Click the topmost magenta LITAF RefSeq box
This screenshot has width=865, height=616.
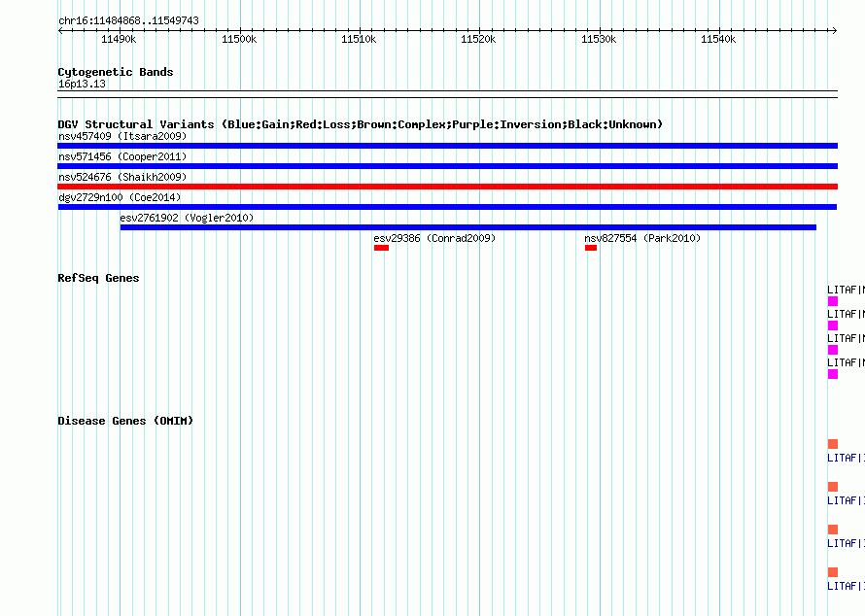pos(833,301)
